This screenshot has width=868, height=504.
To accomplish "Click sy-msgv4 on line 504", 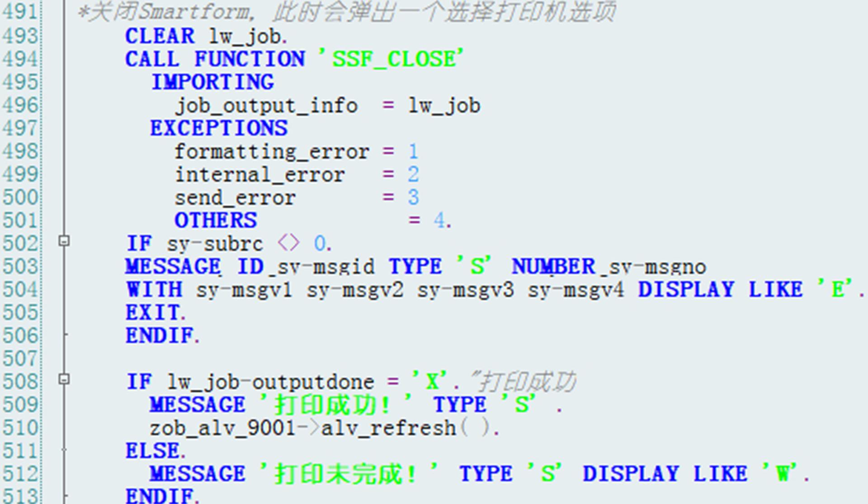I will coord(576,290).
